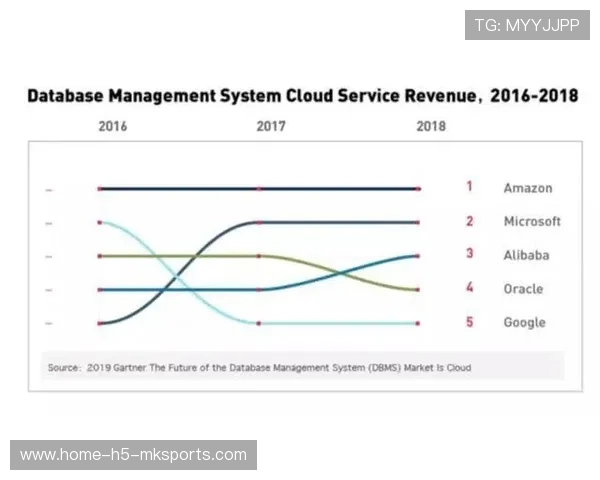This screenshot has height=480, width=600.
Task: Click the Oracle legend label
Action: [523, 289]
